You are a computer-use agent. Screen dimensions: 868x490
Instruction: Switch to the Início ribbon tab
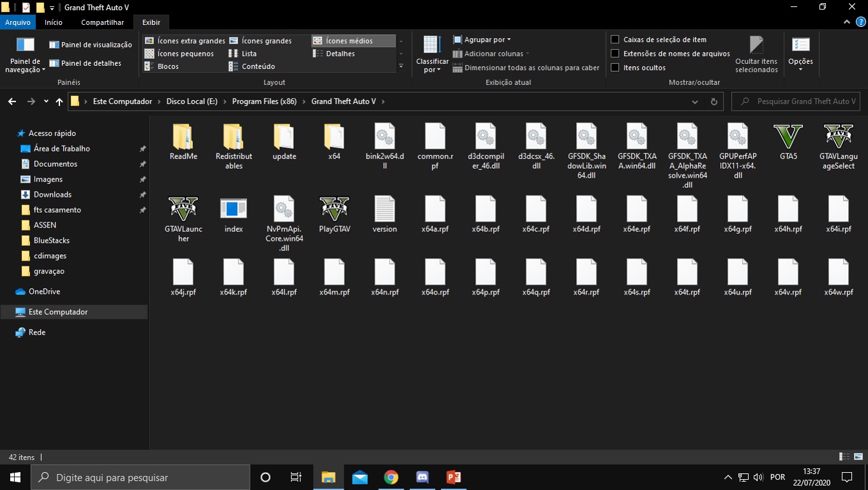(54, 22)
